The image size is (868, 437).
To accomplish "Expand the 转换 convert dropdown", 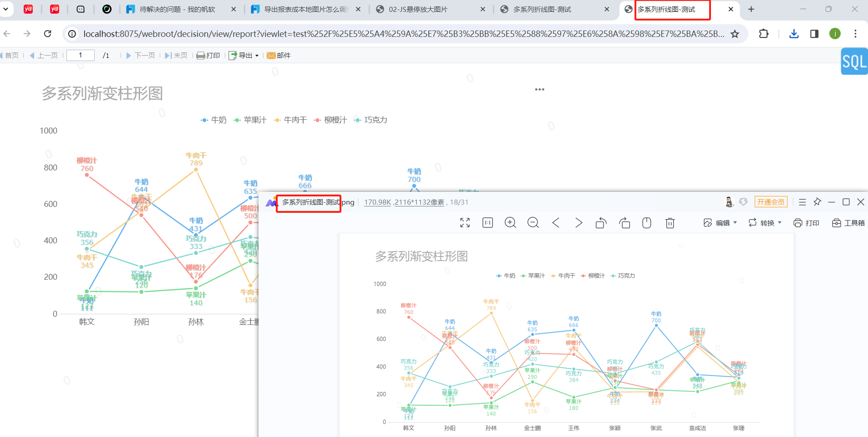I will click(x=765, y=223).
